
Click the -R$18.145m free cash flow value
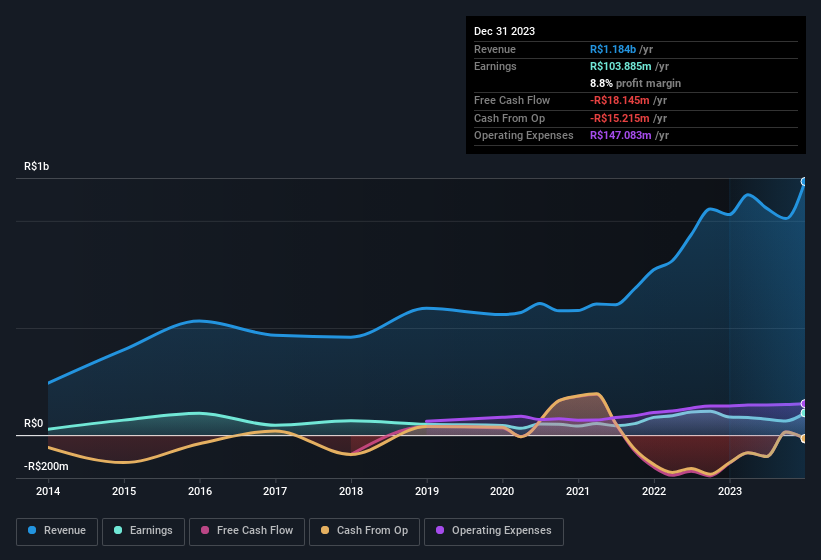pos(619,100)
